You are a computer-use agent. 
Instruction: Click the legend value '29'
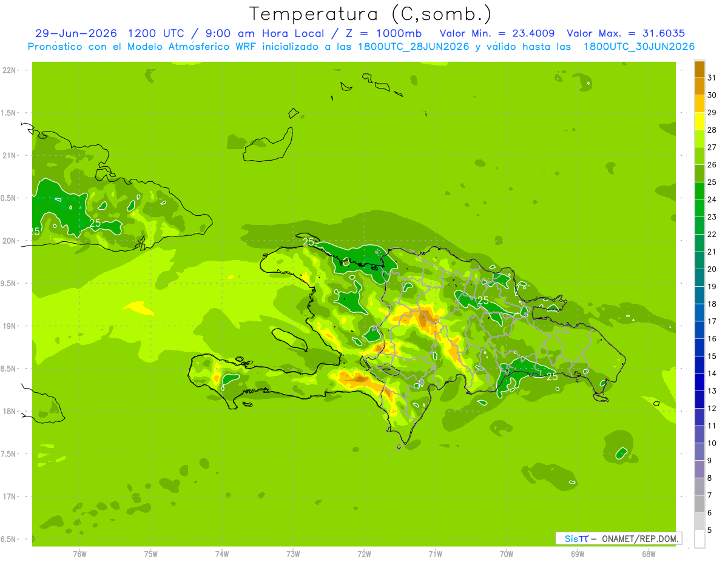[x=712, y=112]
